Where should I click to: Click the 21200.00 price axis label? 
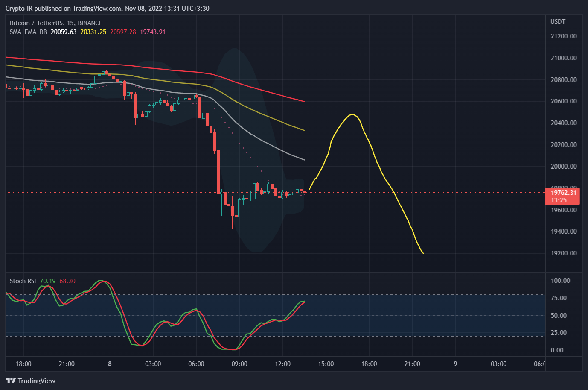coord(564,36)
